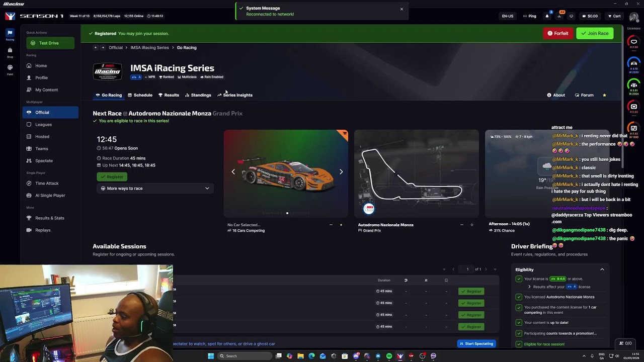Toggle the series favorite star
The image size is (644, 362).
pos(604,95)
